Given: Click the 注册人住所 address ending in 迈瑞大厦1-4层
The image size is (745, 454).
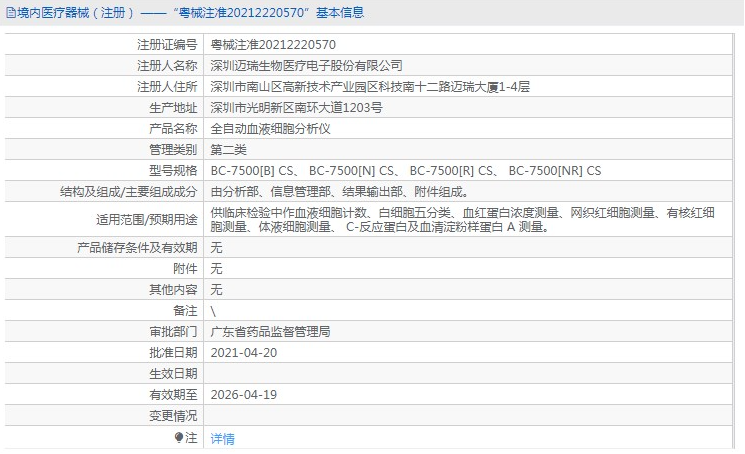Looking at the screenshot, I should pyautogui.click(x=370, y=86).
